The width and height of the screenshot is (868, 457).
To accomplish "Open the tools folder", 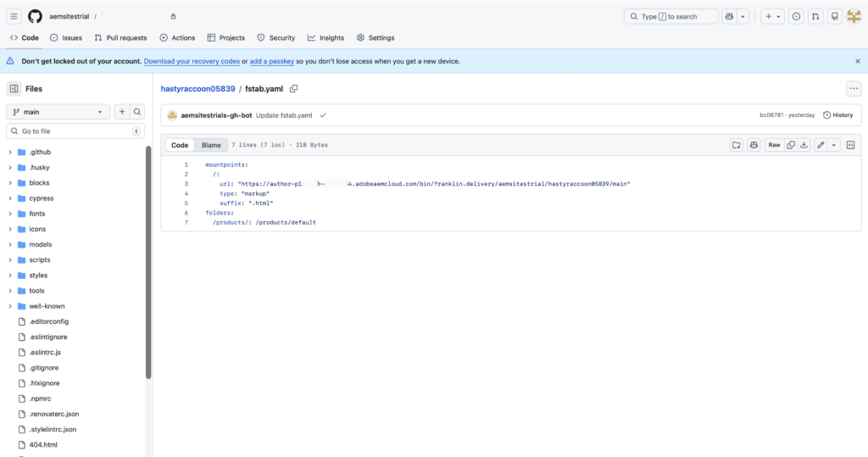I will [36, 291].
